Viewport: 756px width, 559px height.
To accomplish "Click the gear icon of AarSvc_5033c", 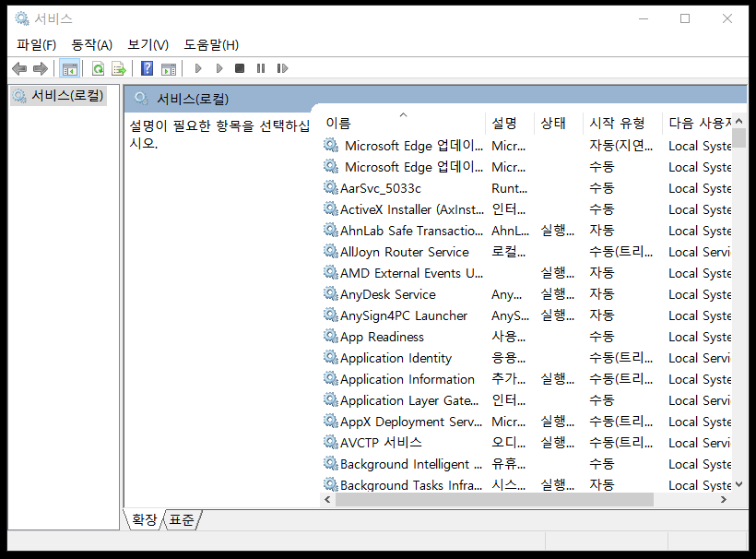I will click(331, 187).
